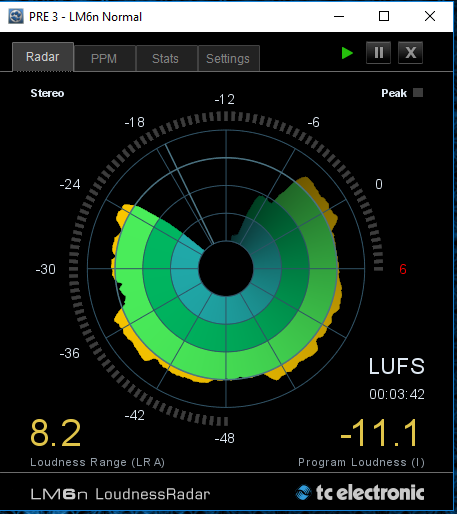Click the plugin icon in the title bar
This screenshot has height=514, width=457.
16,16
